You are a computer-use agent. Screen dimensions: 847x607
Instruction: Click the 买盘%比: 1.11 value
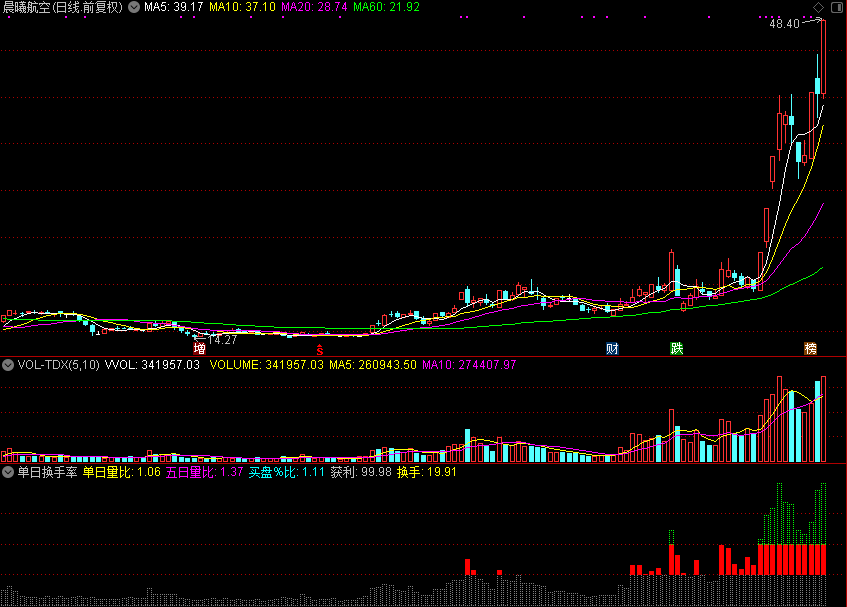pyautogui.click(x=286, y=472)
